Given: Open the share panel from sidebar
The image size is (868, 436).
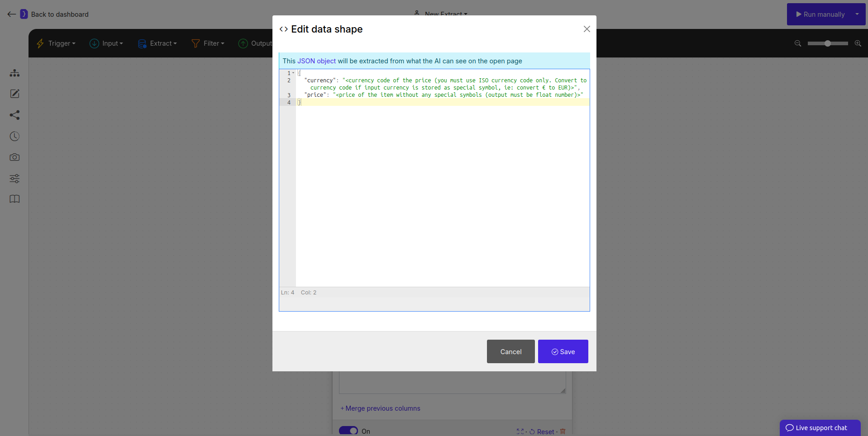Looking at the screenshot, I should (x=15, y=115).
